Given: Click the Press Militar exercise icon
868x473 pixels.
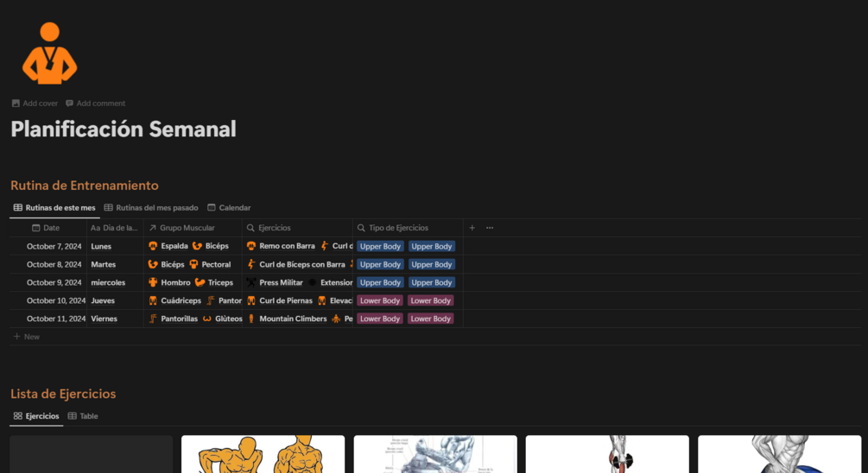Looking at the screenshot, I should coord(251,283).
